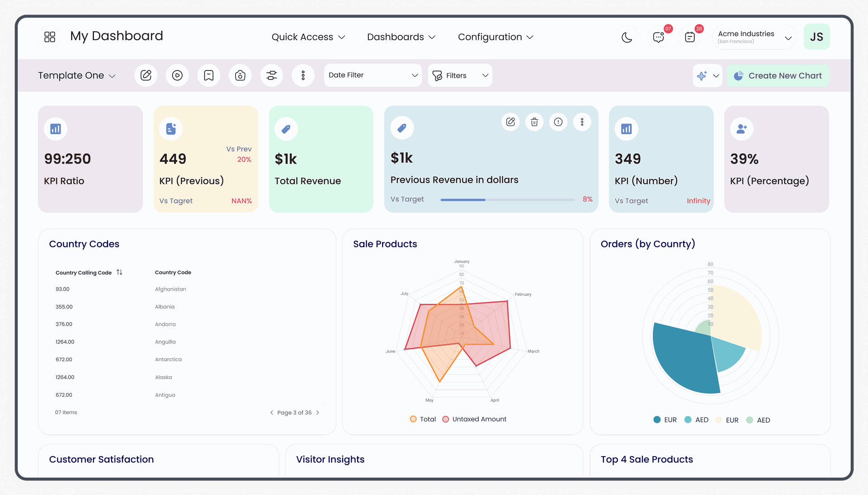
Task: Open calendar icon with 28 badge
Action: click(690, 37)
